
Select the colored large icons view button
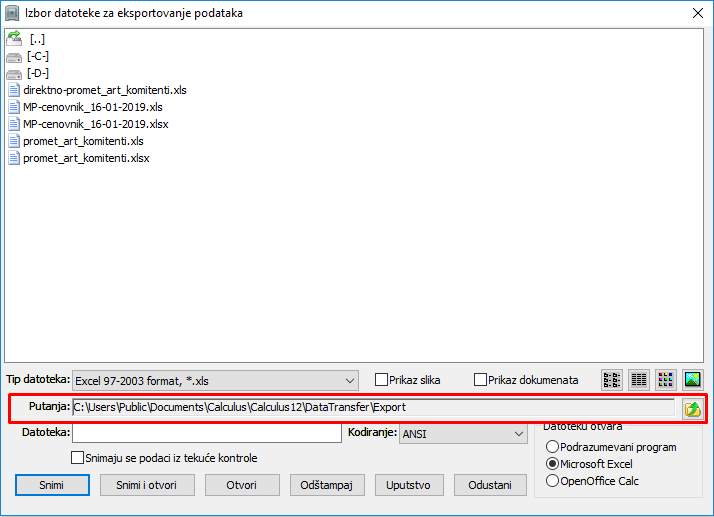[665, 380]
